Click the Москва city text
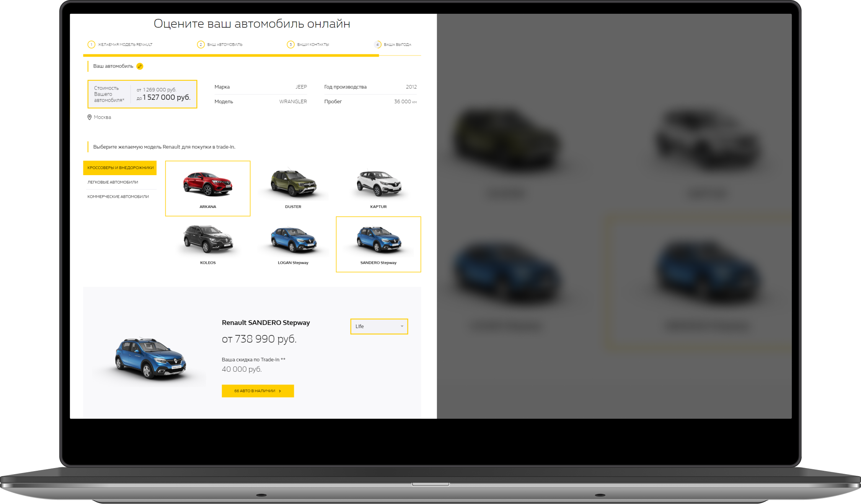The width and height of the screenshot is (861, 504). [103, 117]
